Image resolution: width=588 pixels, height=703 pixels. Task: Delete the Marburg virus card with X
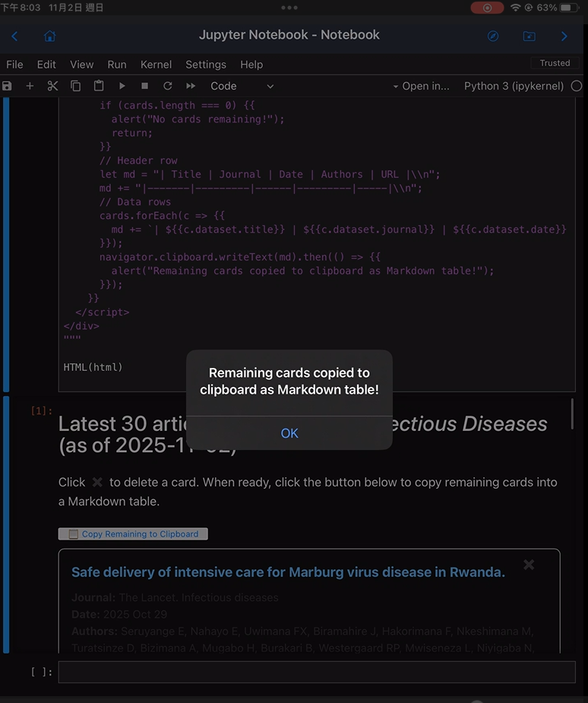click(x=529, y=565)
